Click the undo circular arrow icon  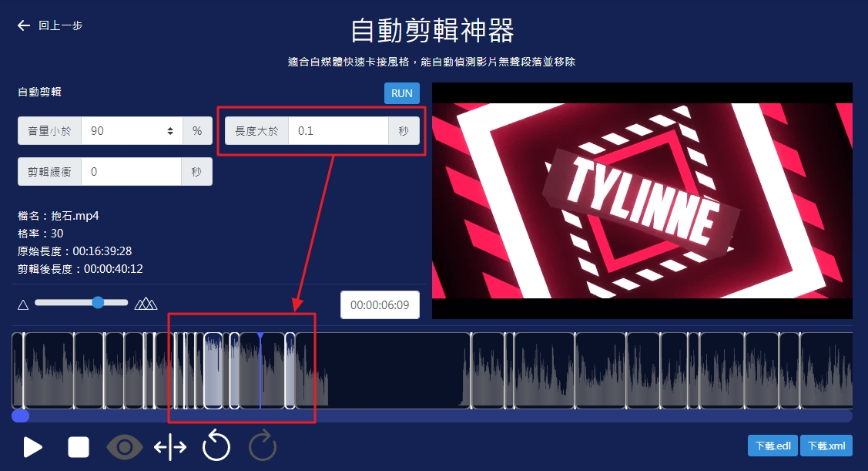(x=216, y=446)
